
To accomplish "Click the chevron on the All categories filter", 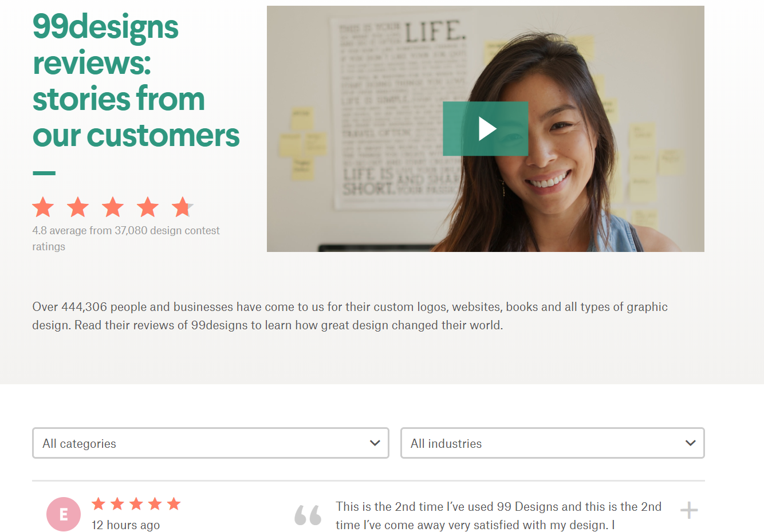I will point(375,443).
